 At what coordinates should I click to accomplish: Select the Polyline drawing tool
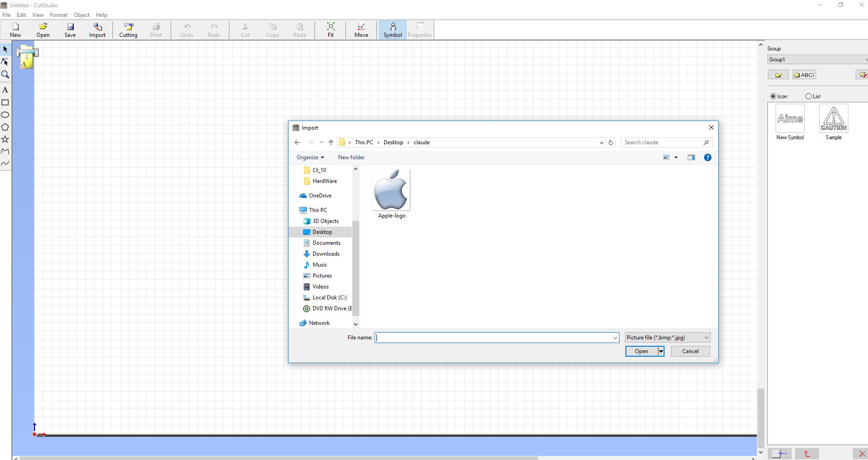(x=5, y=151)
